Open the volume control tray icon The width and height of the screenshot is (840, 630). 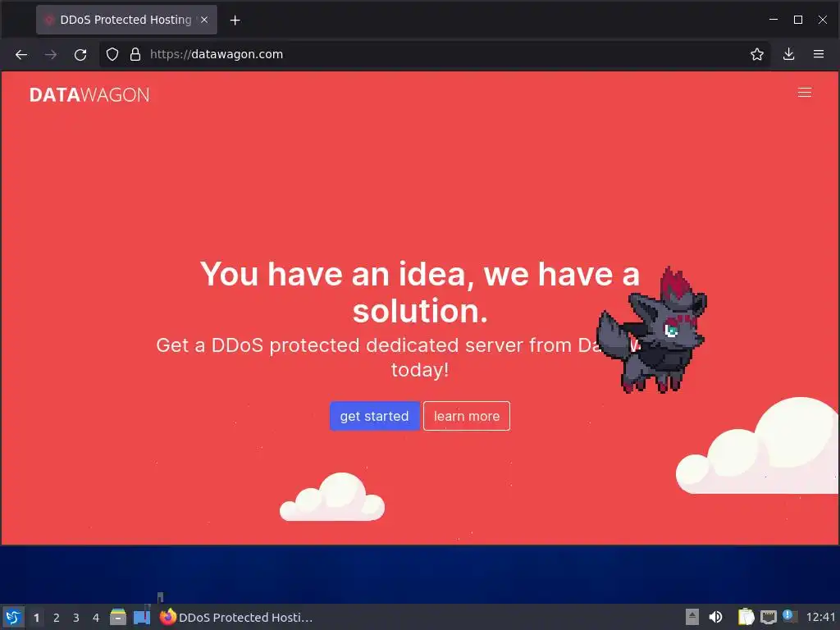pos(715,617)
